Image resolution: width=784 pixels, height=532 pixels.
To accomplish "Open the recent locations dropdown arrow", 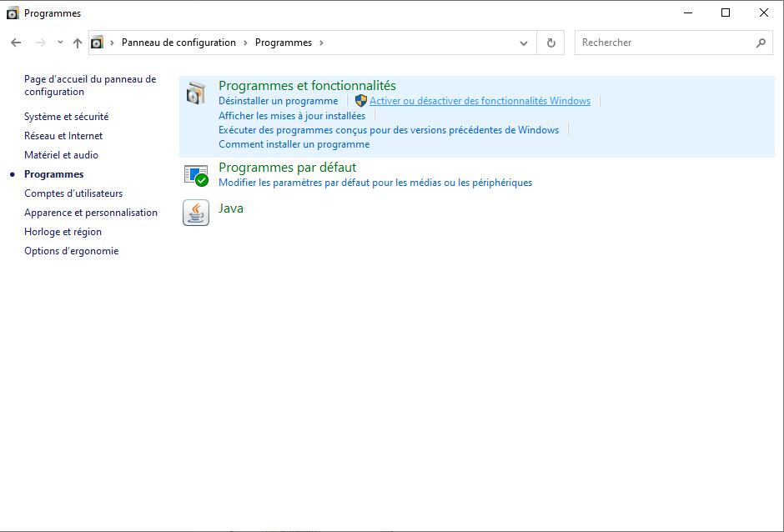I will [x=60, y=43].
